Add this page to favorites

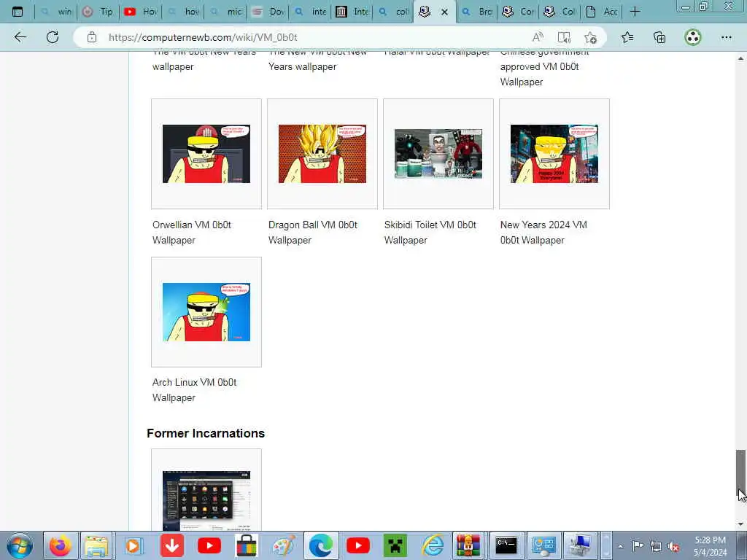click(x=591, y=37)
